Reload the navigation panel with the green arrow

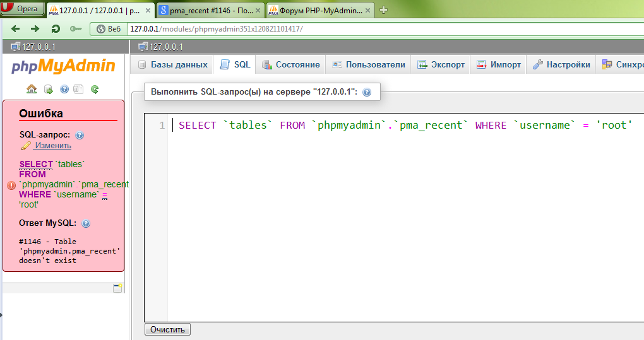click(x=95, y=90)
